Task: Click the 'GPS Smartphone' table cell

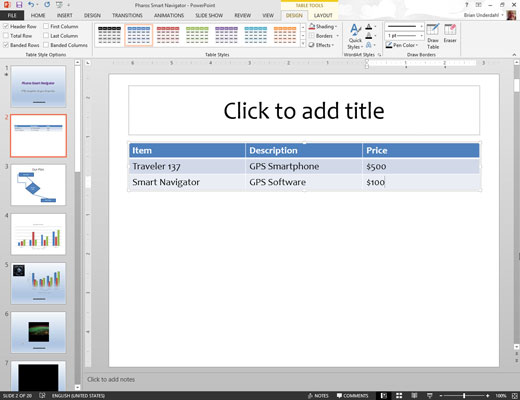Action: pos(304,166)
